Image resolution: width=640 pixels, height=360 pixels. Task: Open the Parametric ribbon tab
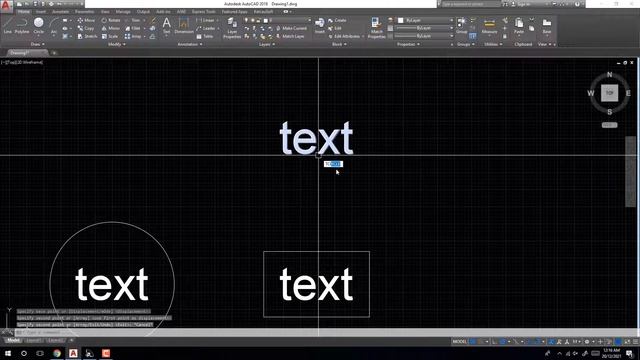pyautogui.click(x=84, y=12)
